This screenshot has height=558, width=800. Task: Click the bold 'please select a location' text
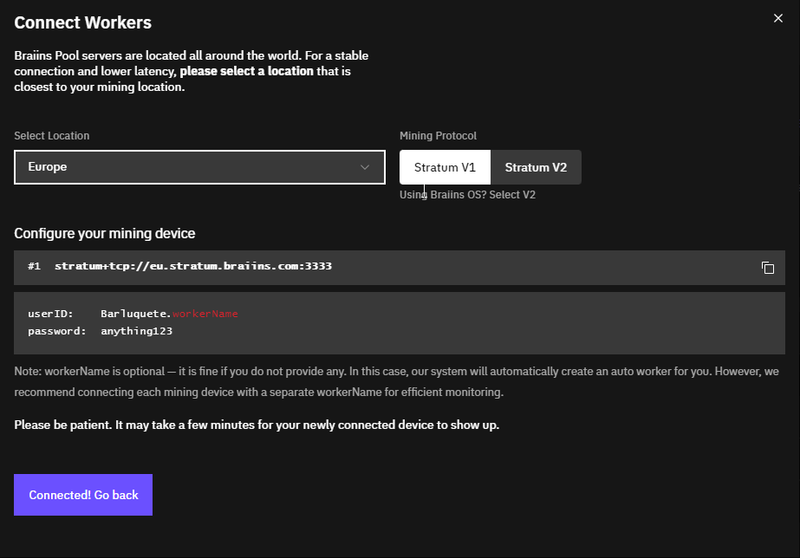tap(258, 72)
